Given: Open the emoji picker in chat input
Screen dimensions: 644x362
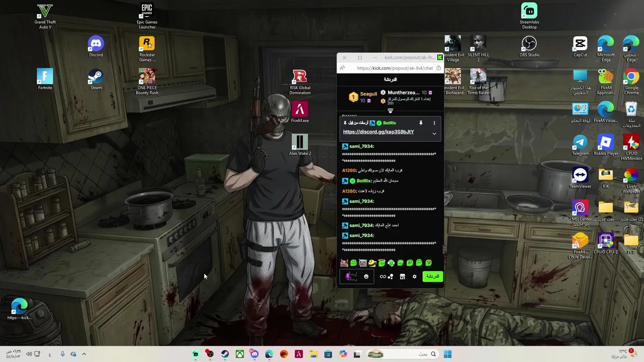Looking at the screenshot, I should point(366,277).
